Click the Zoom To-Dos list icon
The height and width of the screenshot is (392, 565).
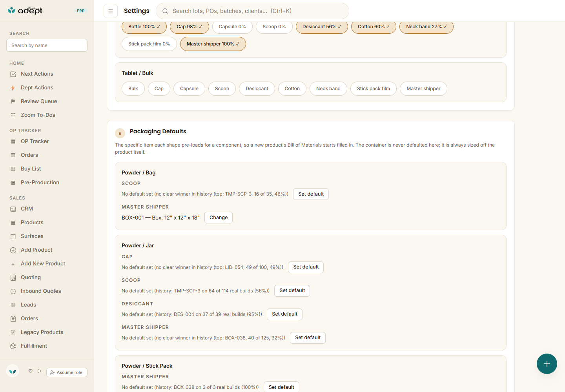[13, 115]
